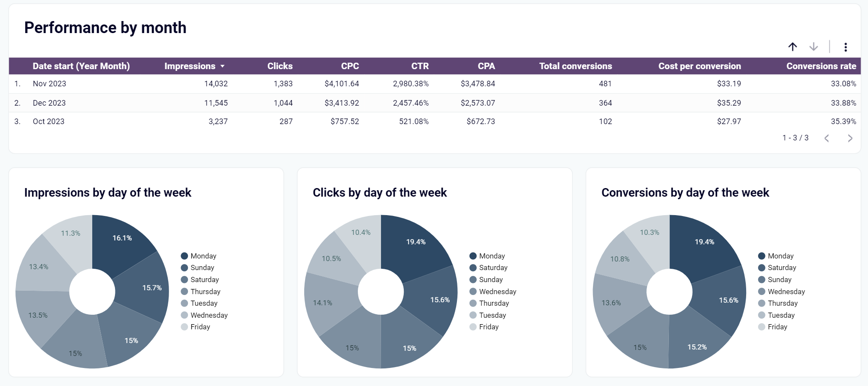The width and height of the screenshot is (868, 386).
Task: Go to the previous page with left chevron
Action: (827, 138)
